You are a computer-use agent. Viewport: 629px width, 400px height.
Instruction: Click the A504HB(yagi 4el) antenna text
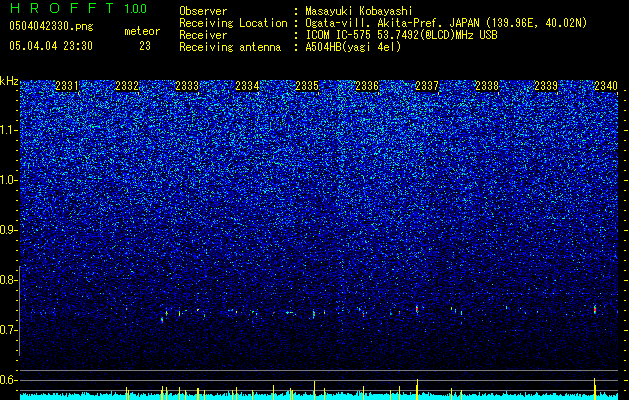click(x=353, y=47)
